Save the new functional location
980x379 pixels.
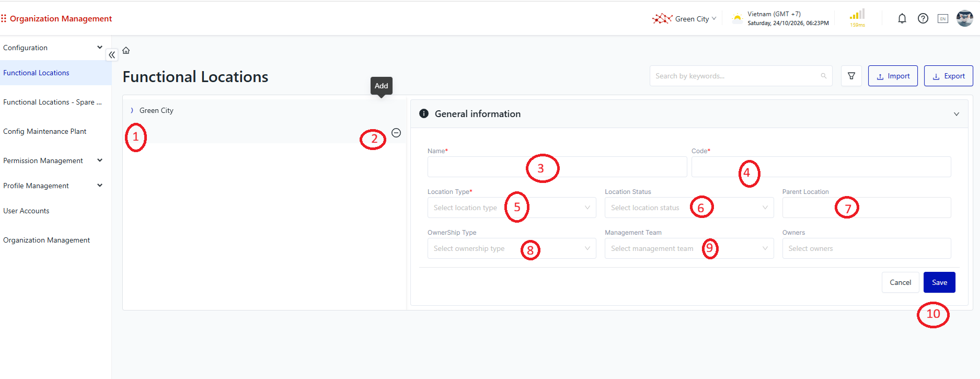point(939,282)
